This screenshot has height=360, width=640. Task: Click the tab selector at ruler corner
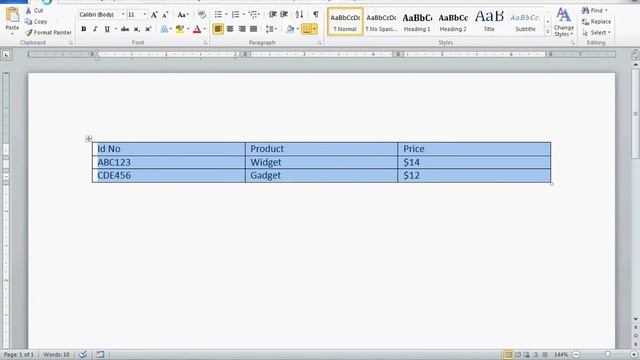pos(6,55)
